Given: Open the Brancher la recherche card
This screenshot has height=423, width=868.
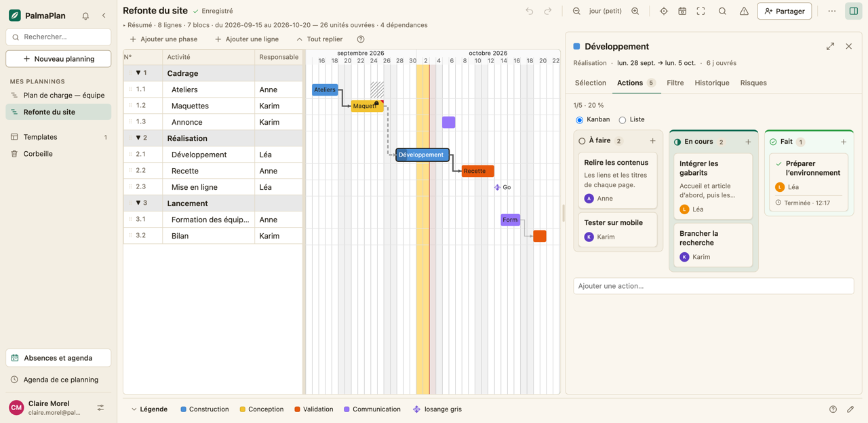Looking at the screenshot, I should (x=713, y=245).
